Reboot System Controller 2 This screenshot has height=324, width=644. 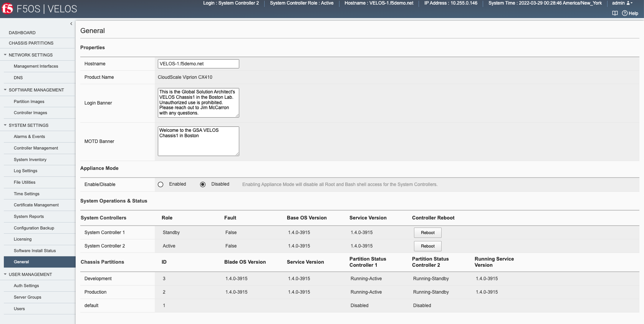(428, 246)
